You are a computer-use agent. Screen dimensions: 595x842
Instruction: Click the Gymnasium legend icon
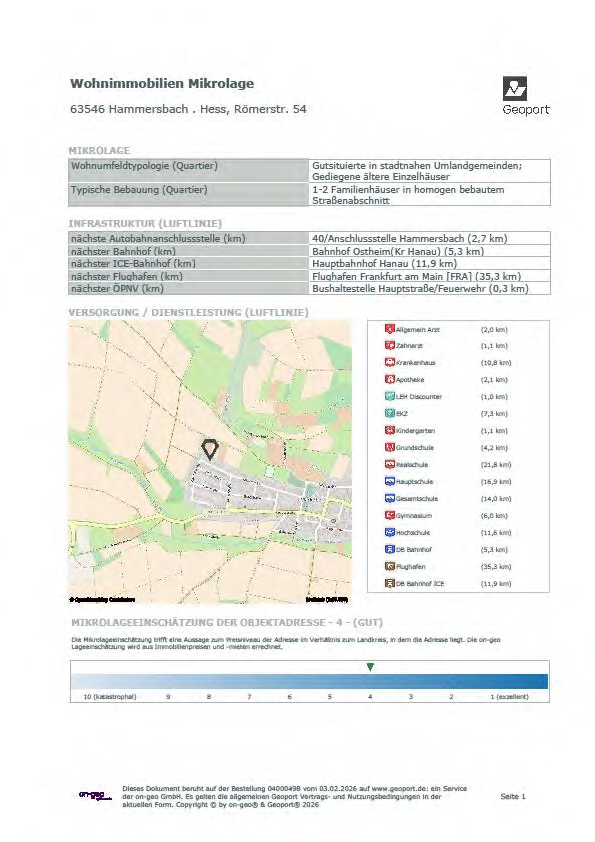[x=390, y=515]
